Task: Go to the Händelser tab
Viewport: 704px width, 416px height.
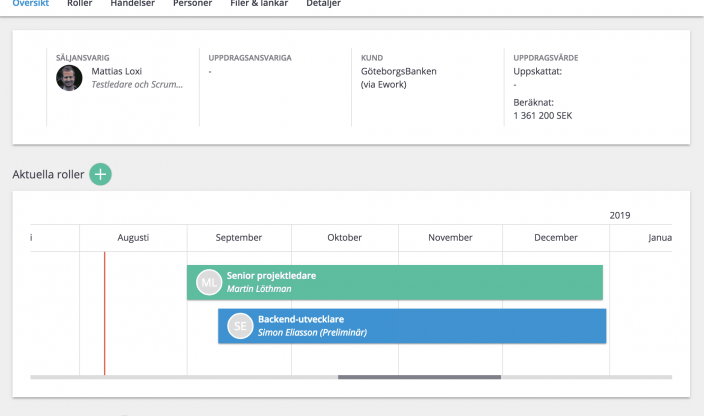Action: [x=132, y=4]
